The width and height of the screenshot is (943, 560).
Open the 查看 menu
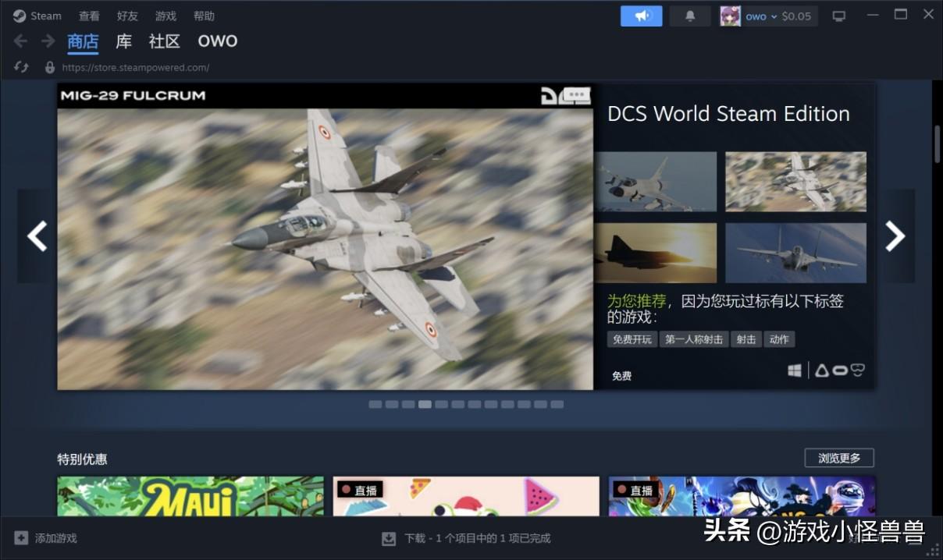coord(89,16)
